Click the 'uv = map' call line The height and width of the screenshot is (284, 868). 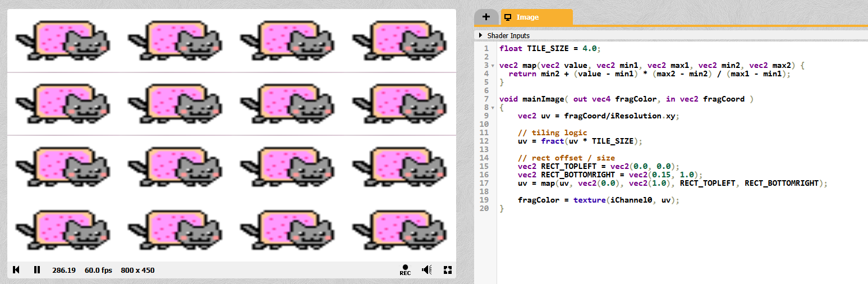[x=673, y=183]
